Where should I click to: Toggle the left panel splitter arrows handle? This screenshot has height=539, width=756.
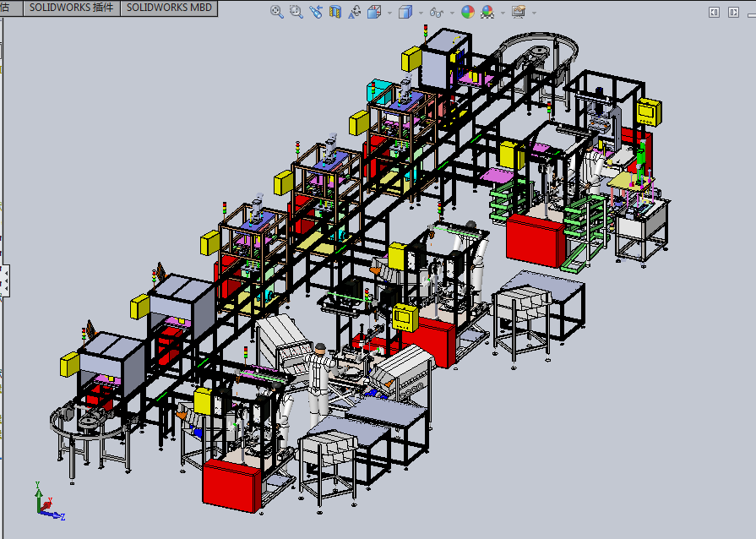[5, 280]
